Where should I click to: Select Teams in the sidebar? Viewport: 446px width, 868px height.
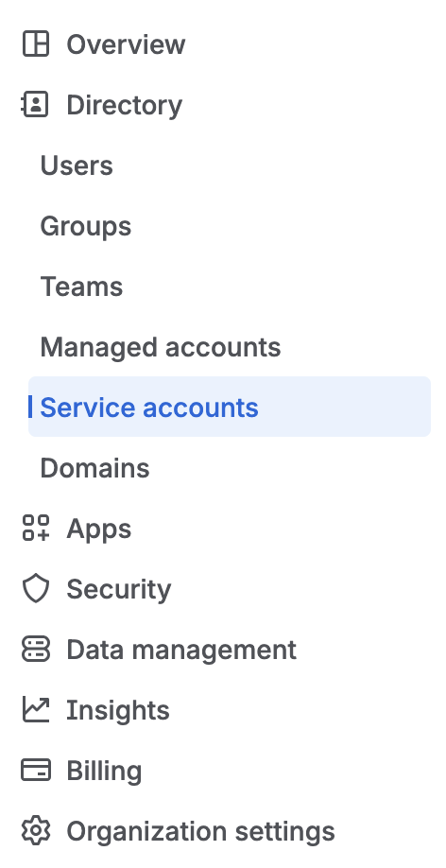81,286
